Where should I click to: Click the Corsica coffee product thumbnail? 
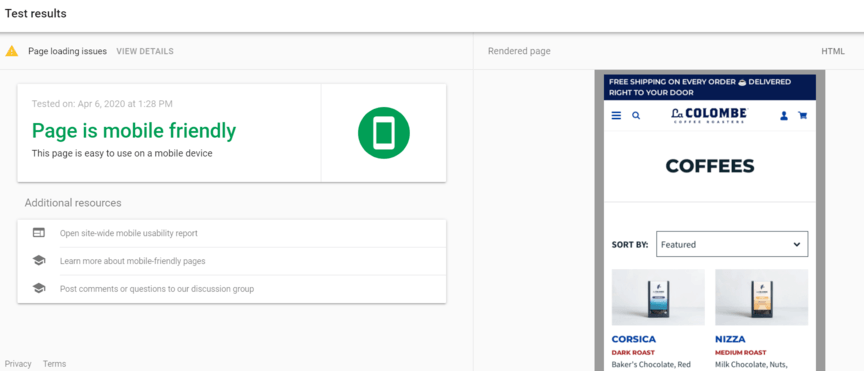click(658, 297)
